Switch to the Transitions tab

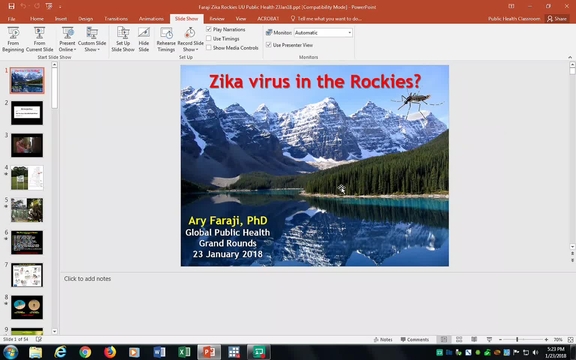(116, 19)
